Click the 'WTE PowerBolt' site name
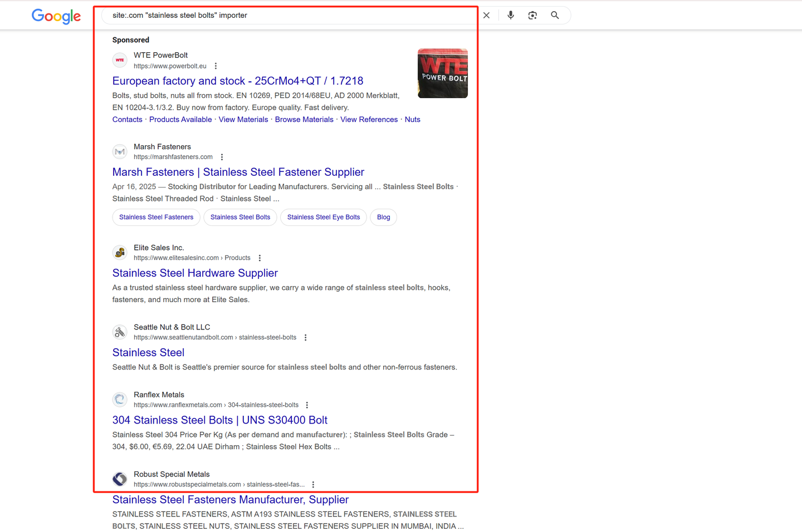 coord(161,55)
